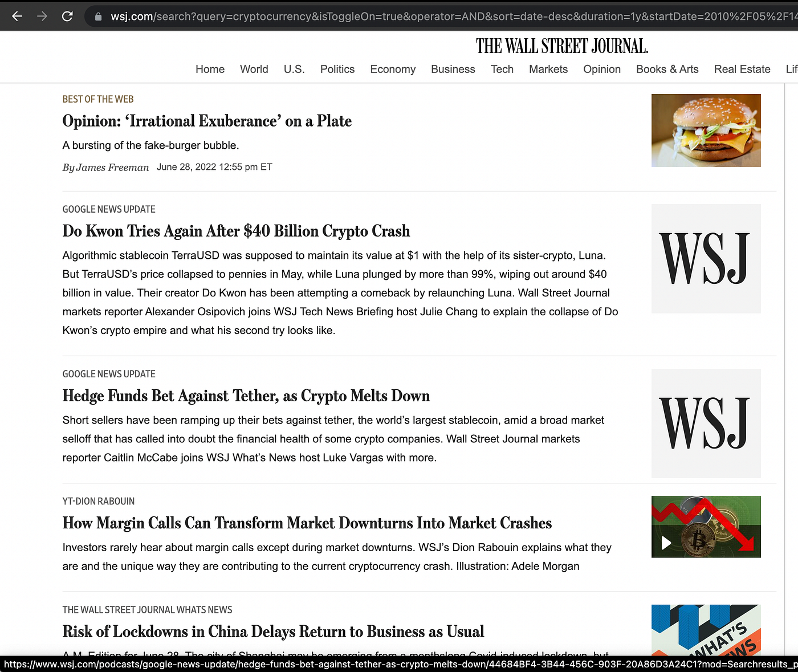Open the YT-Dion Rabouin category

click(x=99, y=501)
